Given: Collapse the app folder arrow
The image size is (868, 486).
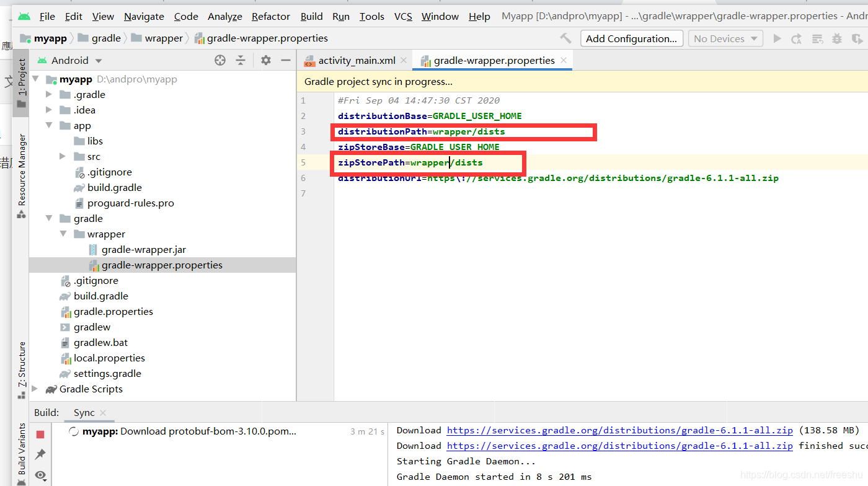Looking at the screenshot, I should (49, 126).
